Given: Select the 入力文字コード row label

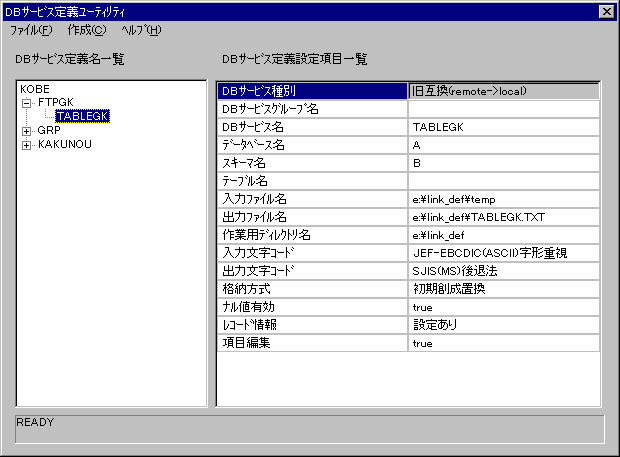Looking at the screenshot, I should [x=312, y=253].
